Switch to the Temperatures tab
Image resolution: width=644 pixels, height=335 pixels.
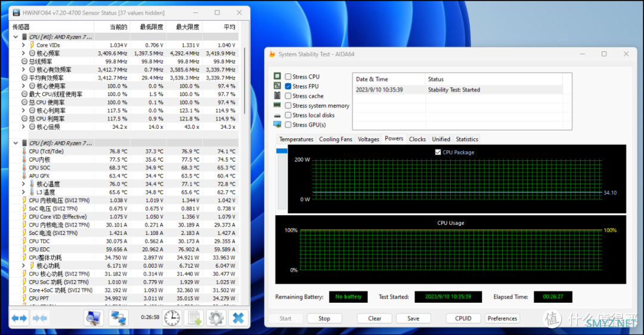(296, 139)
